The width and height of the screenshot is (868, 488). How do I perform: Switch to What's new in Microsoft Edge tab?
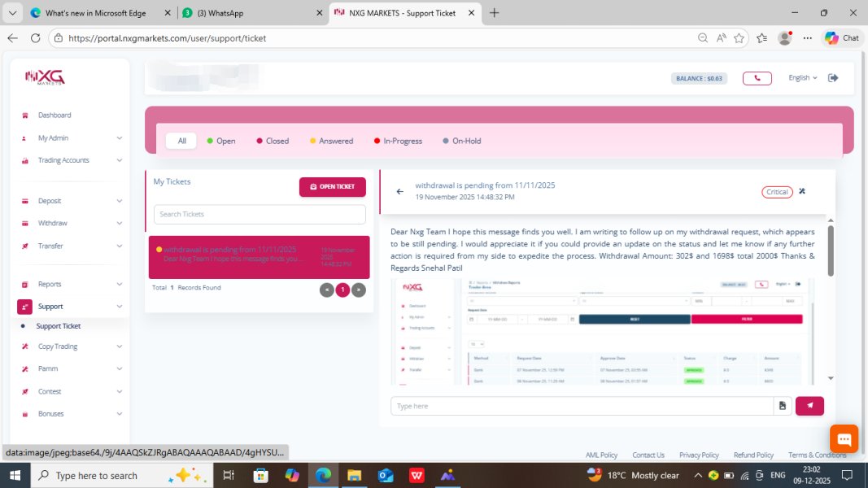coord(101,13)
